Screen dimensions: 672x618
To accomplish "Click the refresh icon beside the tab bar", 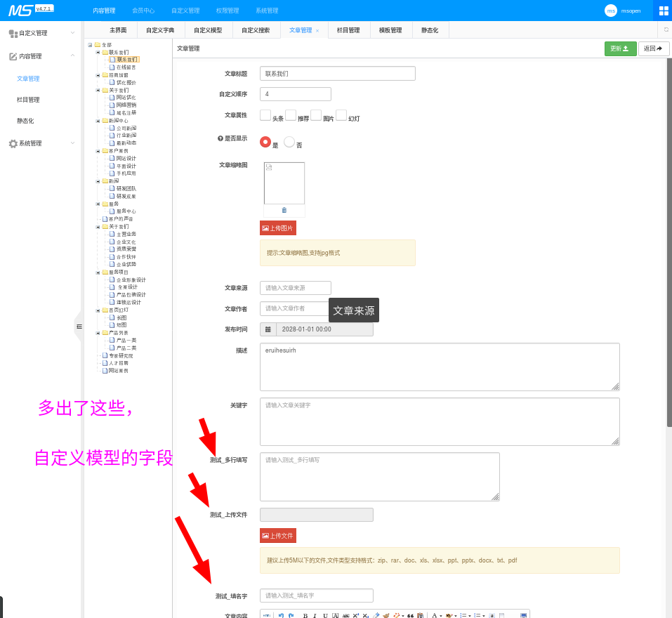I will (x=666, y=29).
